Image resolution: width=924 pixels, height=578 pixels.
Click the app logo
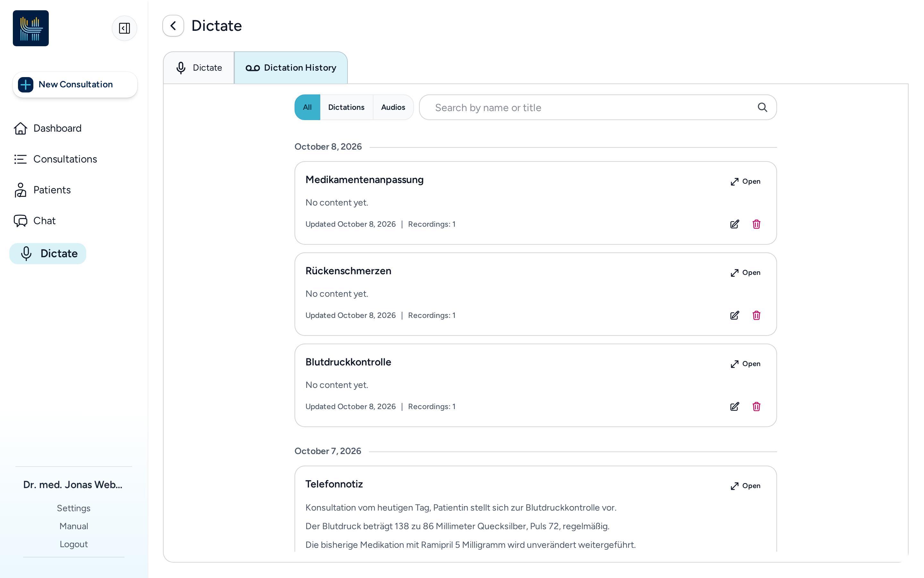(x=31, y=28)
